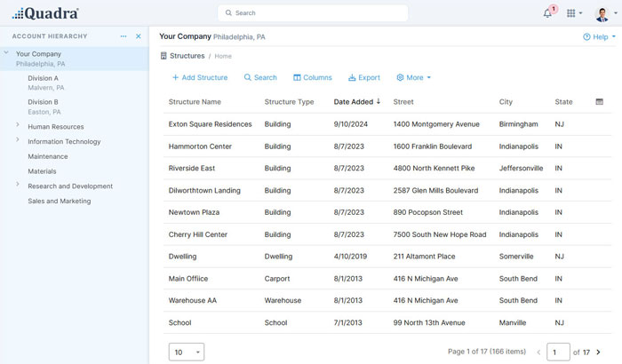Click the page number input box
Image resolution: width=622 pixels, height=364 pixels.
(558, 352)
